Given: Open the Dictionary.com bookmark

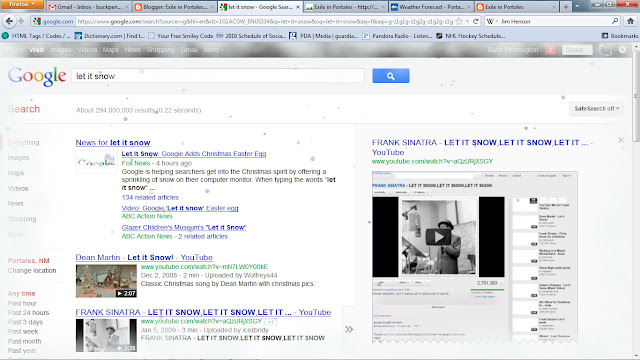Looking at the screenshot, I should point(109,36).
